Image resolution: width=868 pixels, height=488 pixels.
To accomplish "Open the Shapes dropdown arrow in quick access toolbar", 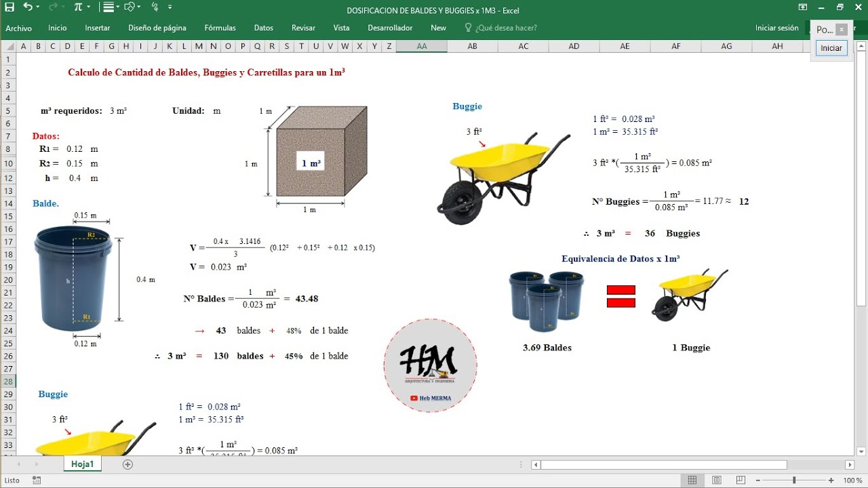I will coord(138,7).
